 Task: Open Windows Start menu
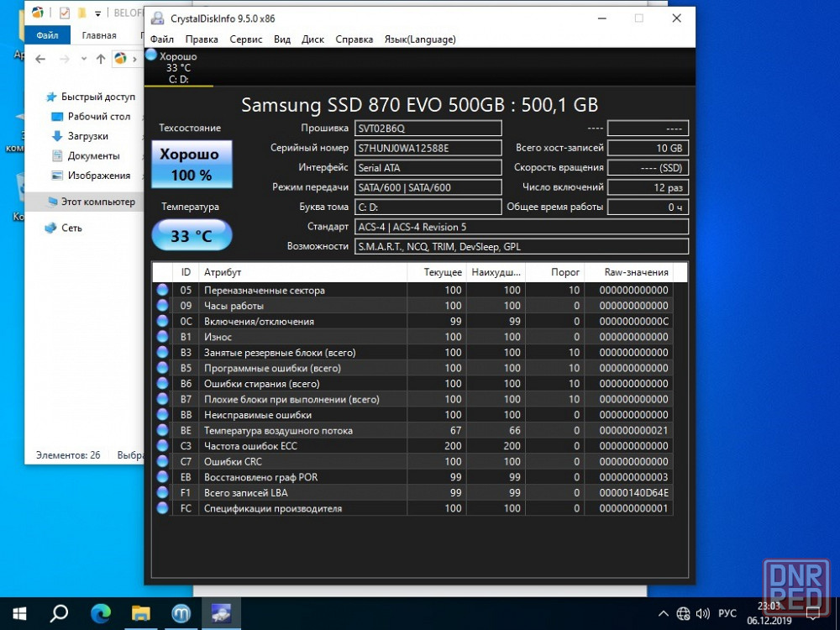pyautogui.click(x=18, y=613)
